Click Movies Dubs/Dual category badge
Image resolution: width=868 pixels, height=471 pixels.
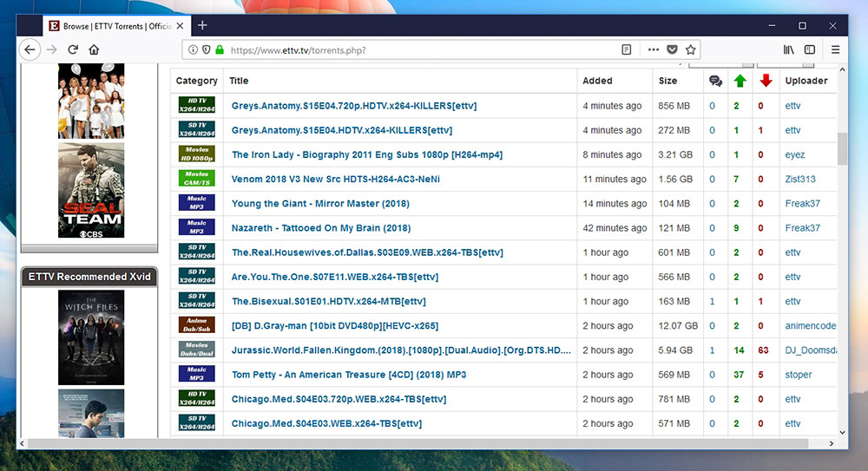196,350
